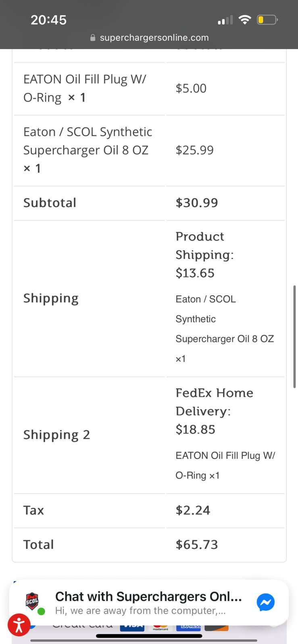
Task: Tap the cellular signal bars icon
Action: [x=225, y=20]
